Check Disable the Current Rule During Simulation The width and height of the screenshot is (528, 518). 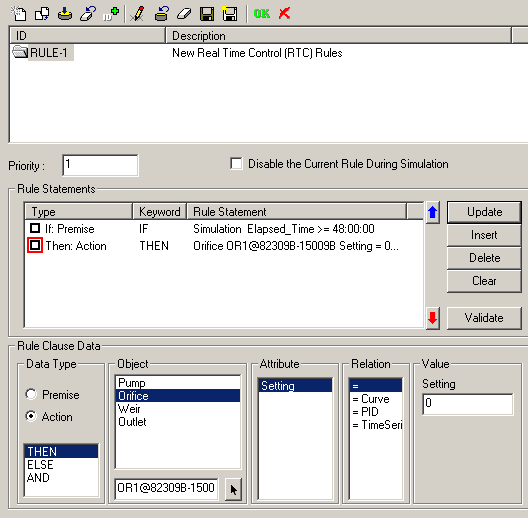236,164
